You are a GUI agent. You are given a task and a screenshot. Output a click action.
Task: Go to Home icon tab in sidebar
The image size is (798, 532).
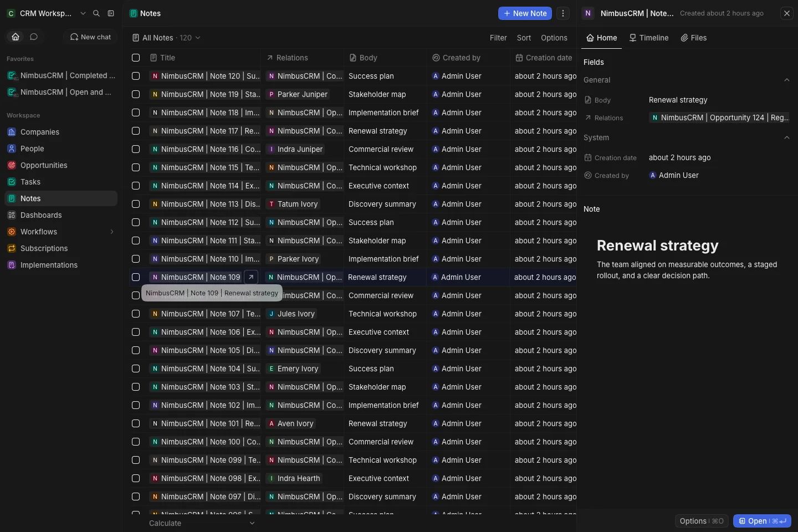pos(16,37)
